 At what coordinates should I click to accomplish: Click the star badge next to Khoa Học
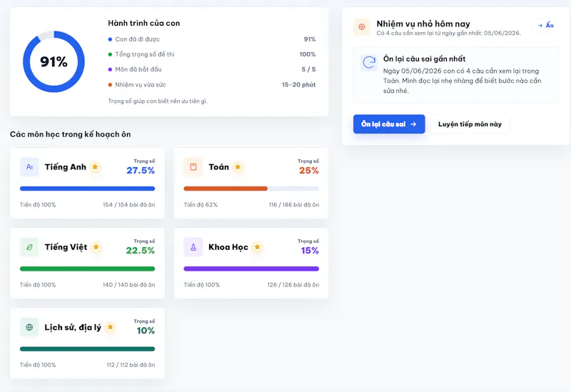click(258, 247)
